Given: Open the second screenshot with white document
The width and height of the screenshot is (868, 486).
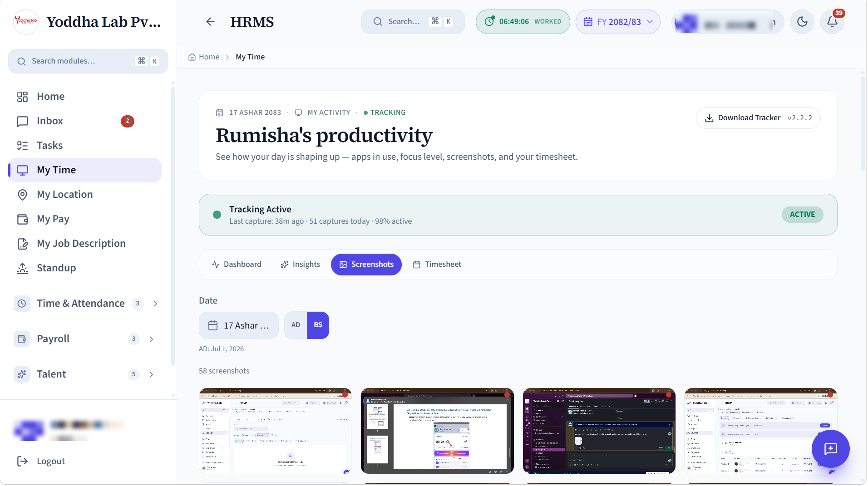Looking at the screenshot, I should [x=437, y=431].
